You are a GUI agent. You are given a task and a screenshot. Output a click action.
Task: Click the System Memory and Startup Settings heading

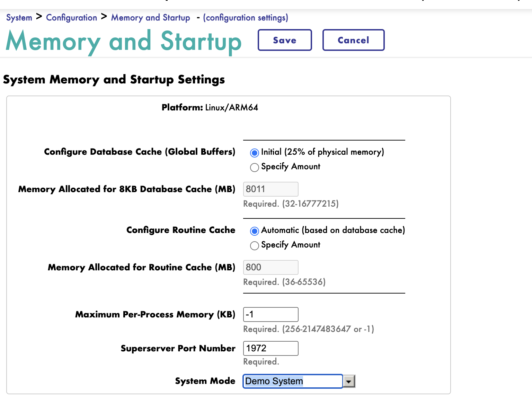(114, 80)
